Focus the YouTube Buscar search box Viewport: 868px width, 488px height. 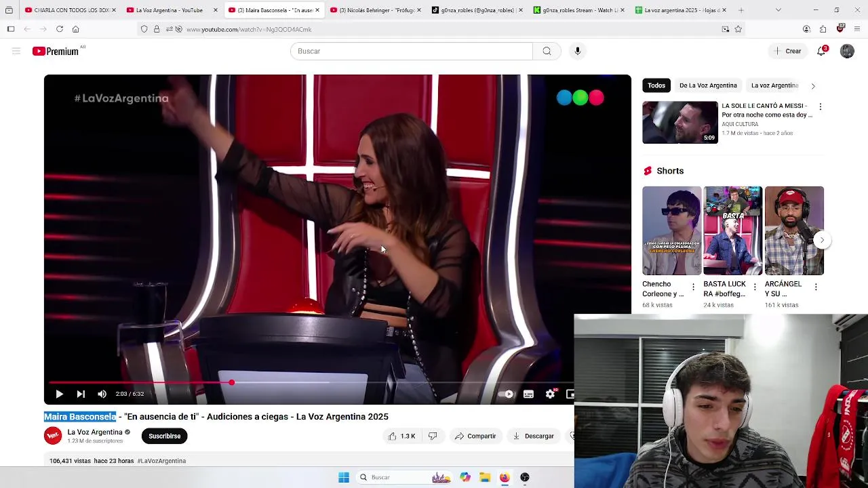(411, 51)
